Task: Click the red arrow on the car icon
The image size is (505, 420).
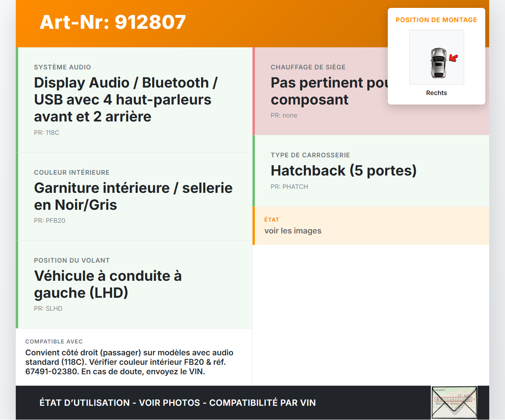Action: pos(453,58)
